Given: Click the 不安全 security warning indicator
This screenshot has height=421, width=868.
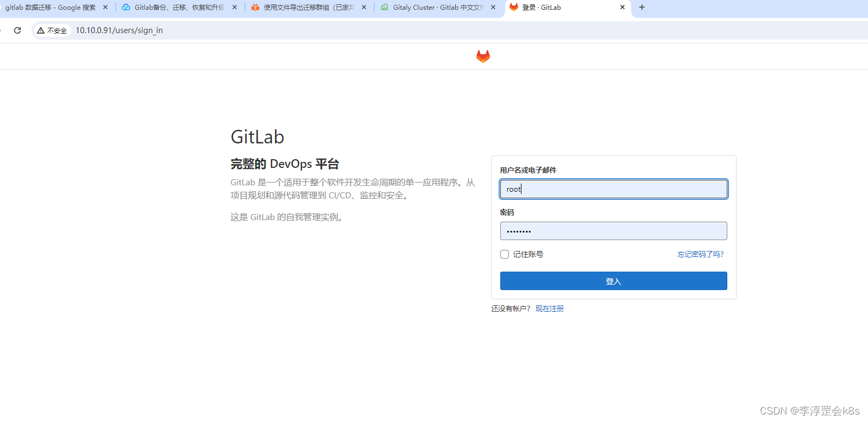Looking at the screenshot, I should (52, 30).
